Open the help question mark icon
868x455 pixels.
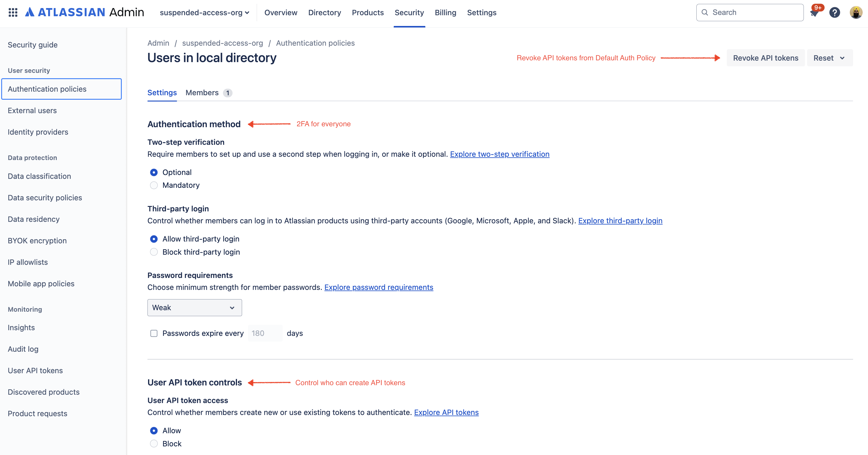pyautogui.click(x=834, y=13)
